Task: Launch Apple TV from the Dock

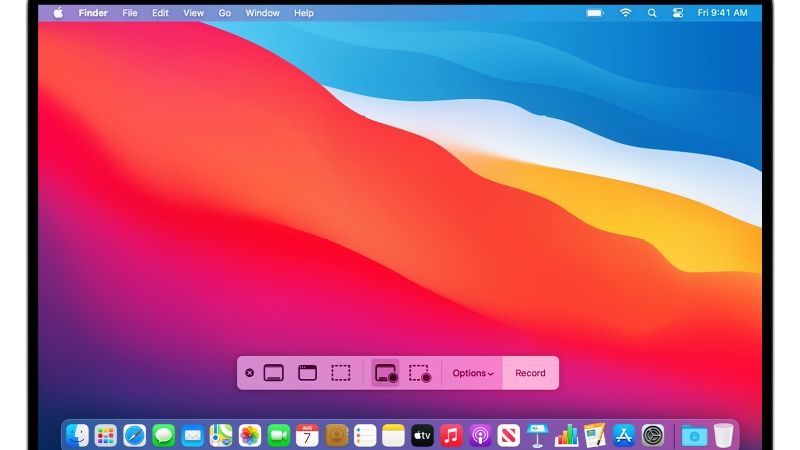Action: coord(422,436)
